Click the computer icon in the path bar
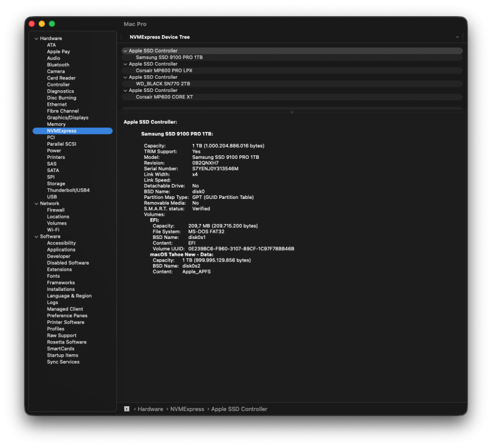The height and width of the screenshot is (448, 492). [x=127, y=409]
